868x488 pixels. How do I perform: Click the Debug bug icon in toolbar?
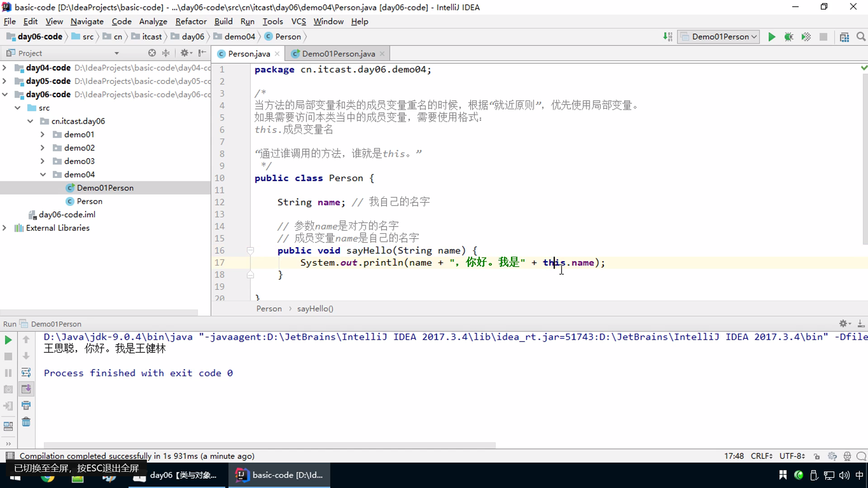[788, 37]
